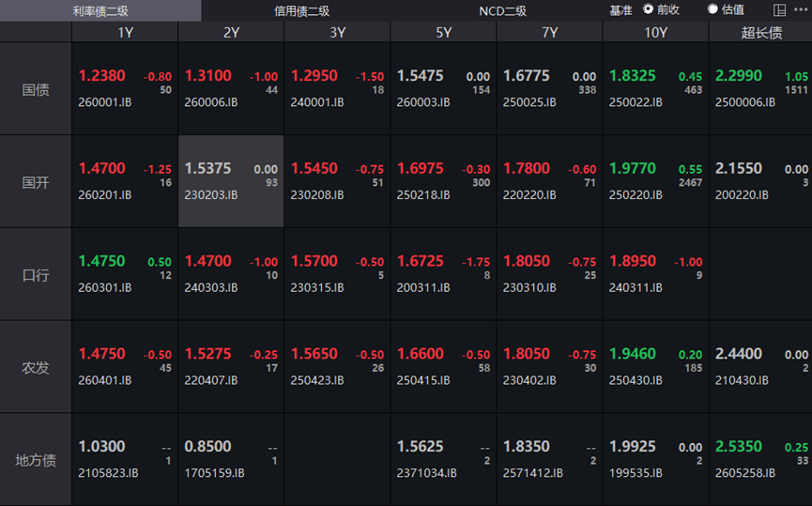This screenshot has height=506, width=812.
Task: Select the 估值 benchmark radio button
Action: pos(712,8)
